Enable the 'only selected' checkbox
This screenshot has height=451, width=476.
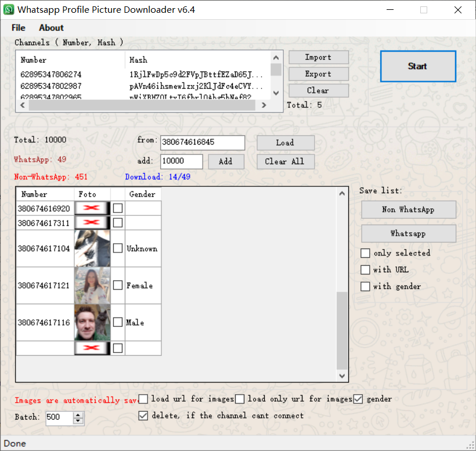365,253
